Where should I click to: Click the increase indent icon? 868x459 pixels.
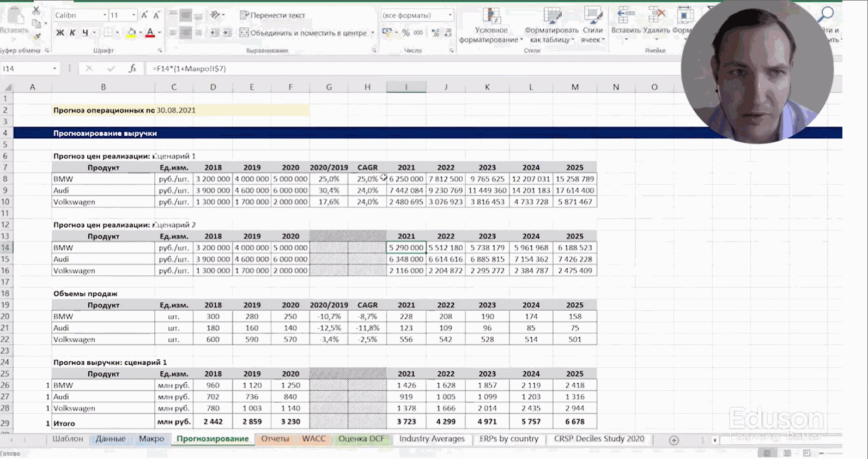click(x=227, y=33)
